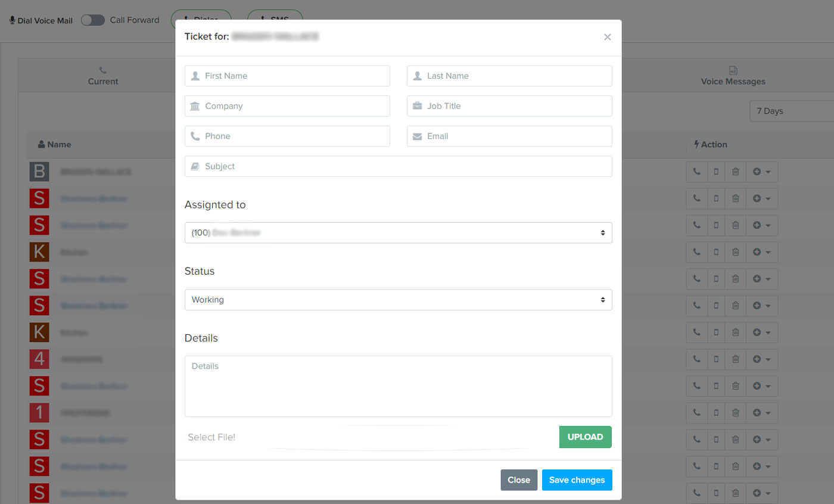Click the person icon beside First Name

196,76
